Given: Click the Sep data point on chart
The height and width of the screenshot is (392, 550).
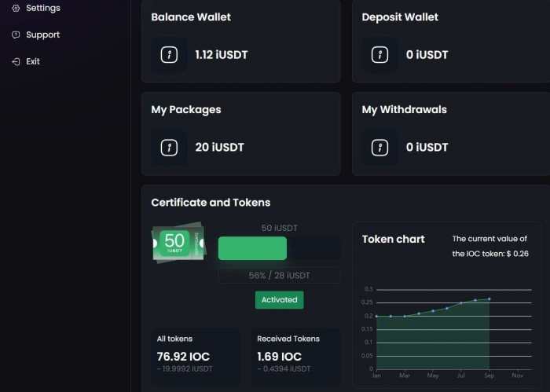Looking at the screenshot, I should point(489,299).
